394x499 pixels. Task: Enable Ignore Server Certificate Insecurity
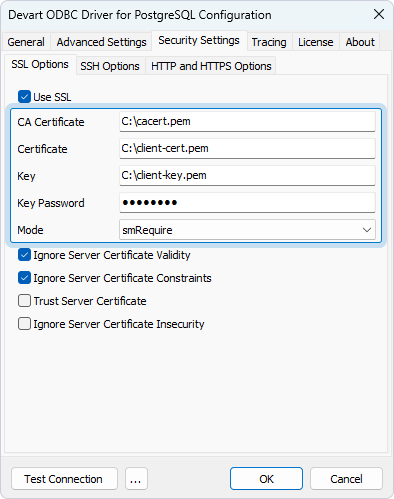[24, 324]
